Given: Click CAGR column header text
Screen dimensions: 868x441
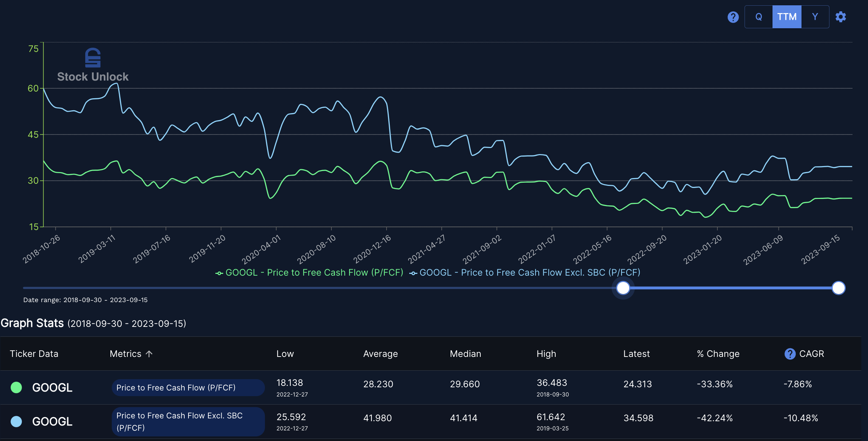Looking at the screenshot, I should point(812,354).
